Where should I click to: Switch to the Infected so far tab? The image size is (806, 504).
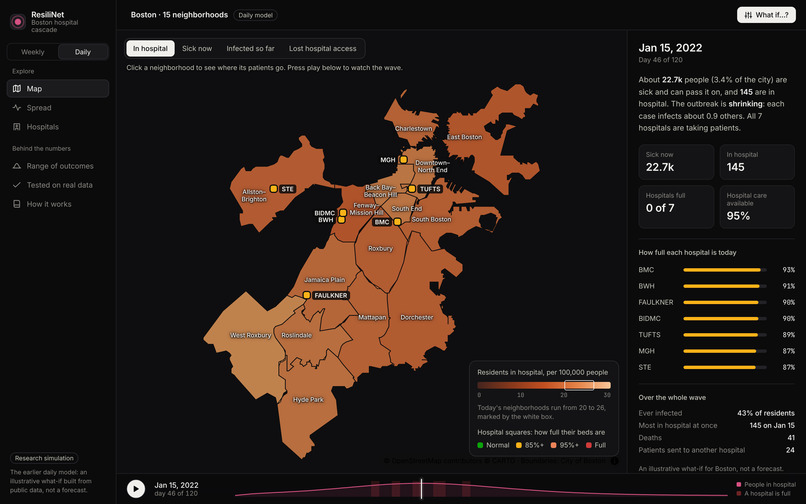click(250, 48)
